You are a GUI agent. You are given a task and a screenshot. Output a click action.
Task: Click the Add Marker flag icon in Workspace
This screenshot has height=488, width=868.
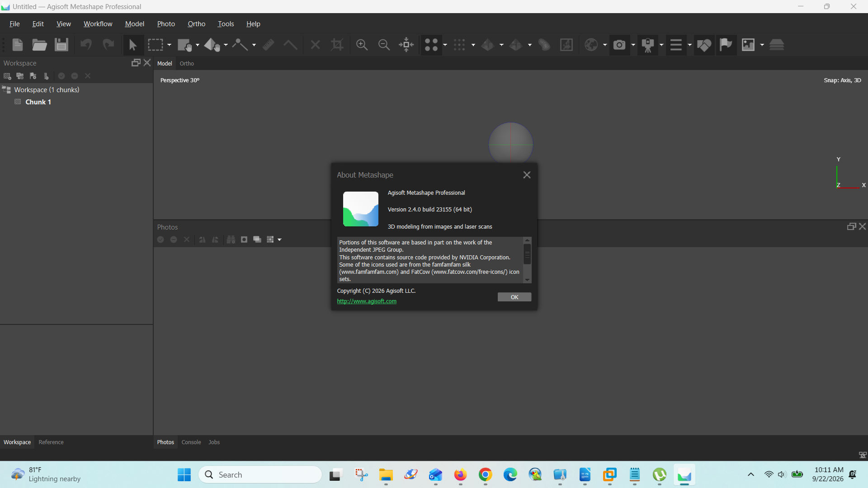(x=33, y=76)
